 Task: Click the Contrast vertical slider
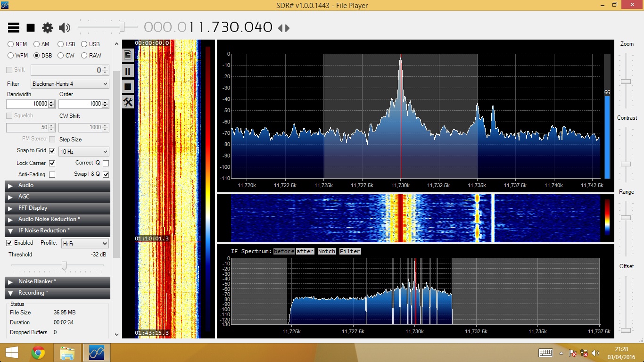coord(626,156)
